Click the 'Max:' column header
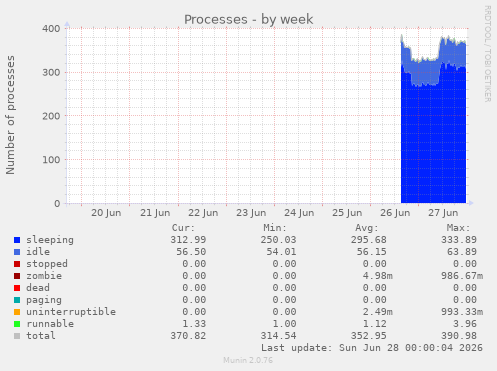 pos(458,228)
